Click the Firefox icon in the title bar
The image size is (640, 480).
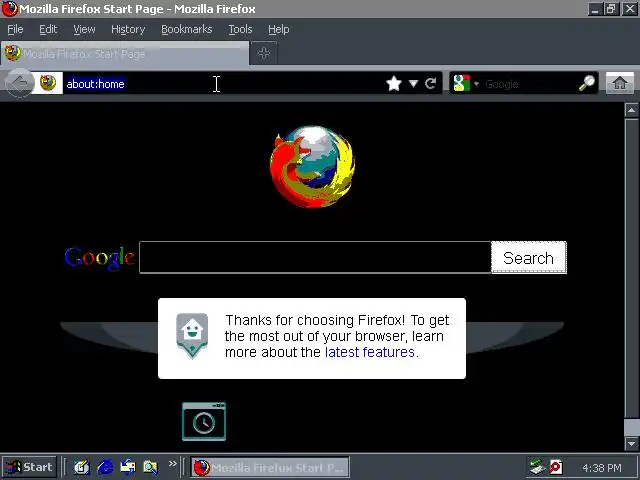click(10, 9)
